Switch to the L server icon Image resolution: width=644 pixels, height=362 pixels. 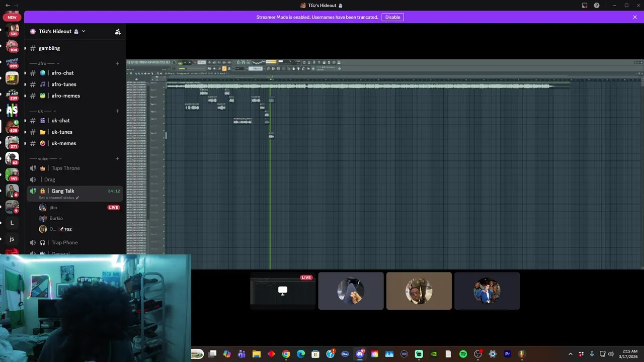[12, 223]
